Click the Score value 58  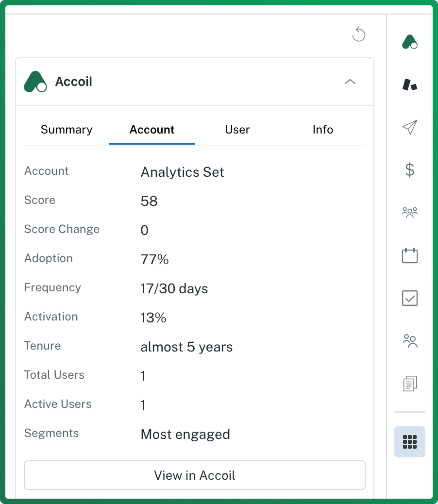pos(149,201)
